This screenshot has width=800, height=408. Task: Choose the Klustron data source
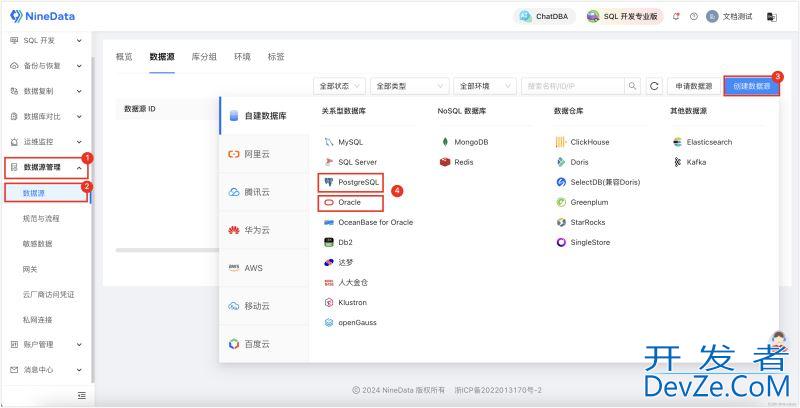point(345,302)
